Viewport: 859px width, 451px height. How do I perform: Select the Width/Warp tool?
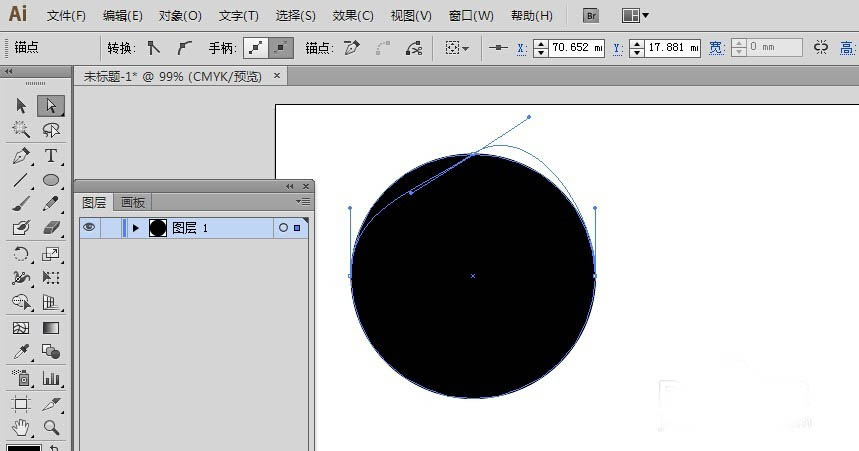coord(21,278)
